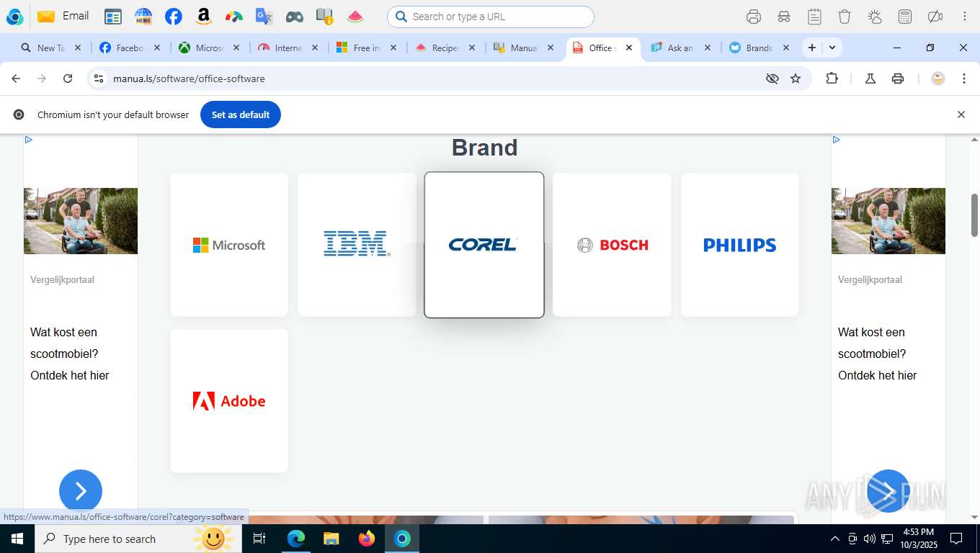Click the left ad blue arrow button
This screenshot has height=553, width=980.
(x=81, y=491)
